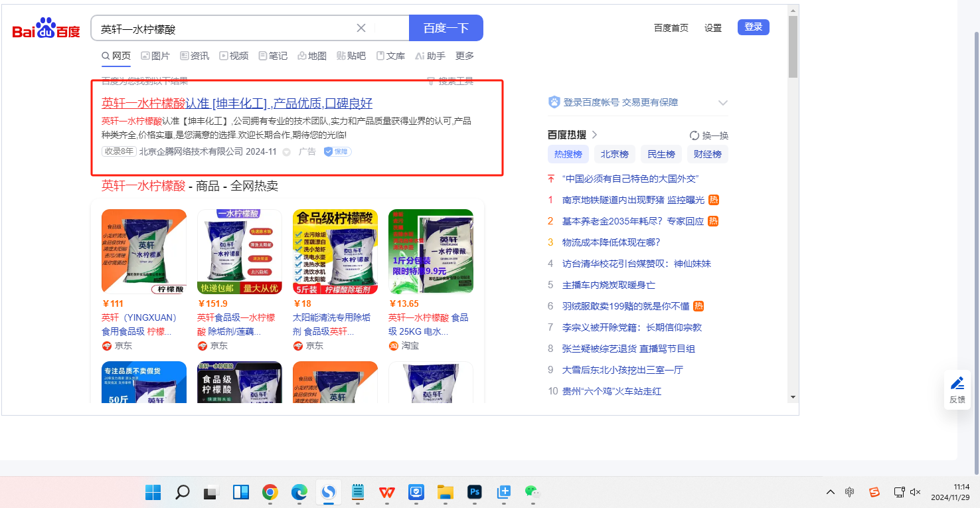980x508 pixels.
Task: Click the Sogou input method tray icon
Action: (874, 492)
